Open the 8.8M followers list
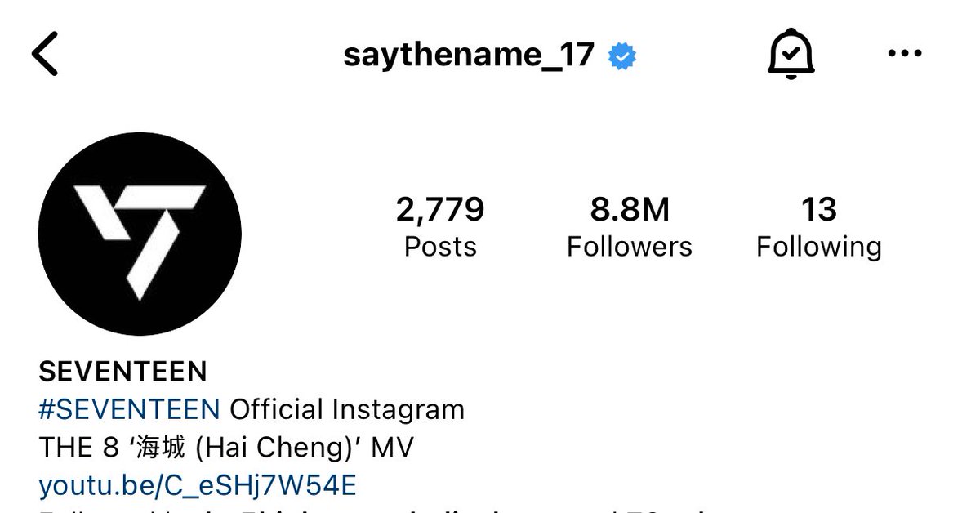This screenshot has width=980, height=513. [x=630, y=210]
